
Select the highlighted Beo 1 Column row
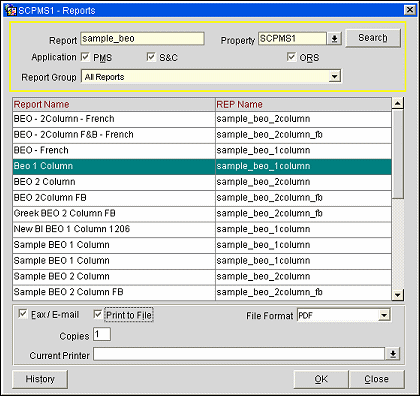[x=202, y=166]
